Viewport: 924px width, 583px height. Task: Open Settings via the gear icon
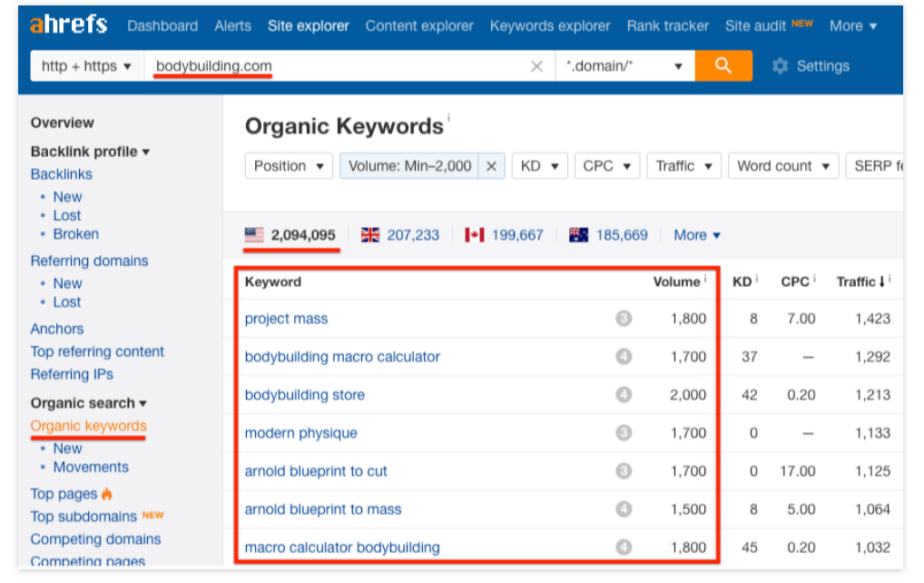(x=780, y=66)
